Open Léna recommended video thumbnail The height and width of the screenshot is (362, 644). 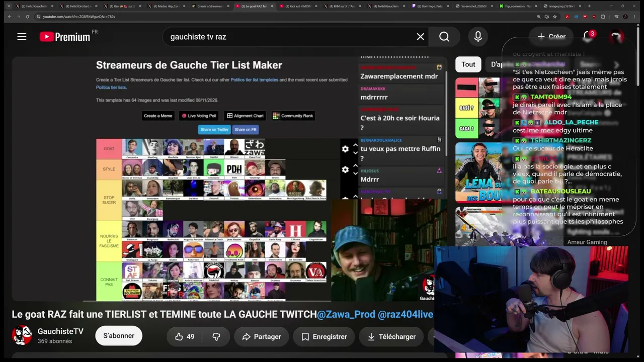click(x=478, y=172)
